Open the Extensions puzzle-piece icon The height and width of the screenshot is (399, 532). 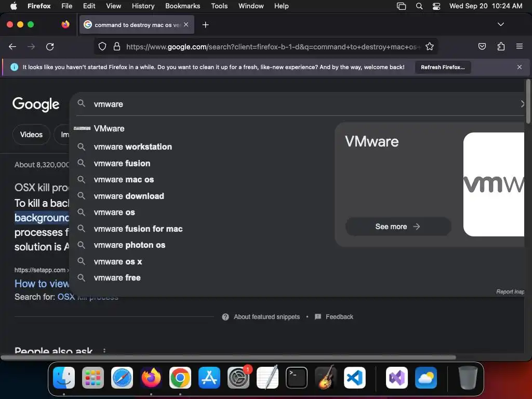pyautogui.click(x=501, y=46)
